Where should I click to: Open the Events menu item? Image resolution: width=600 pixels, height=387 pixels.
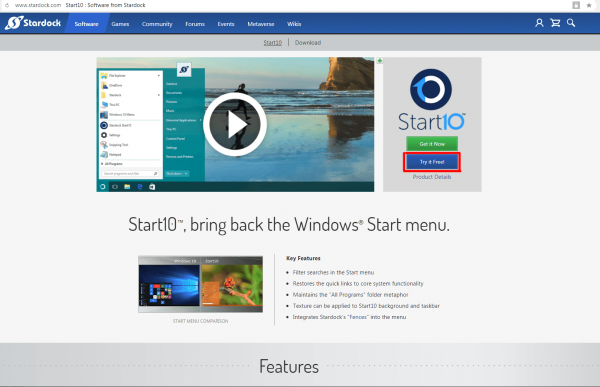coord(226,24)
